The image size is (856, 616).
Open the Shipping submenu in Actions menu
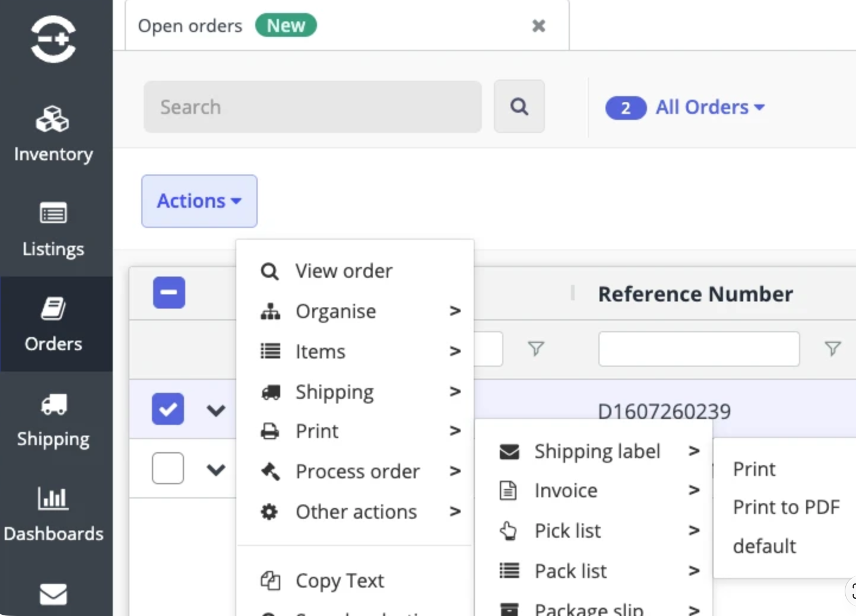[355, 392]
